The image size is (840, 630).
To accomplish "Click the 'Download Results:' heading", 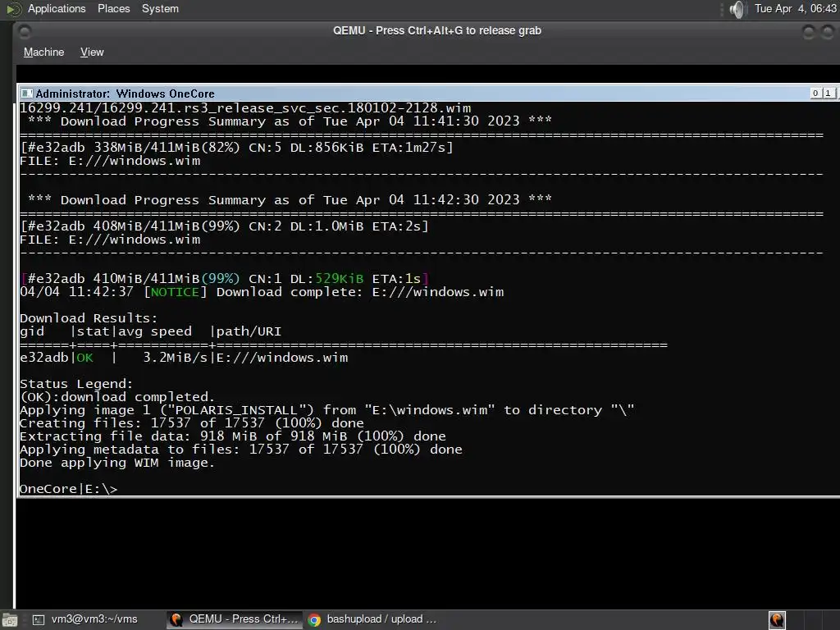I will click(x=89, y=318).
